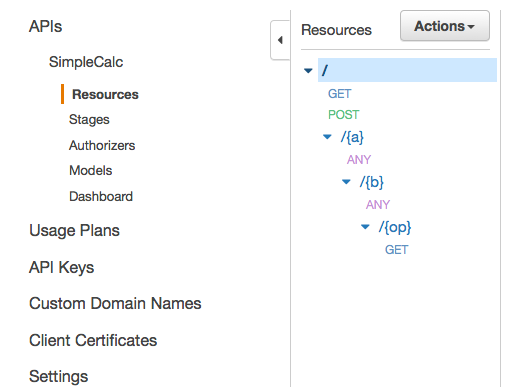Select the /{a} resource
Screen dimensions: 507x387
[x=352, y=137]
